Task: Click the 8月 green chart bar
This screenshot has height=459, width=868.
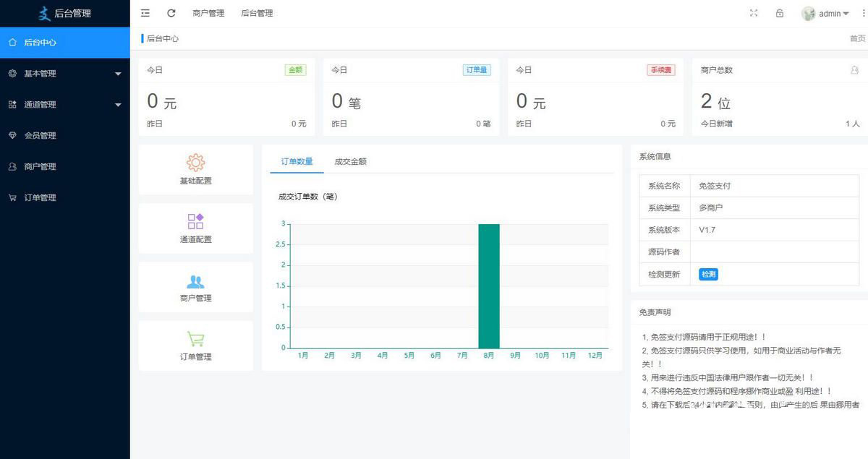Action: click(x=489, y=286)
